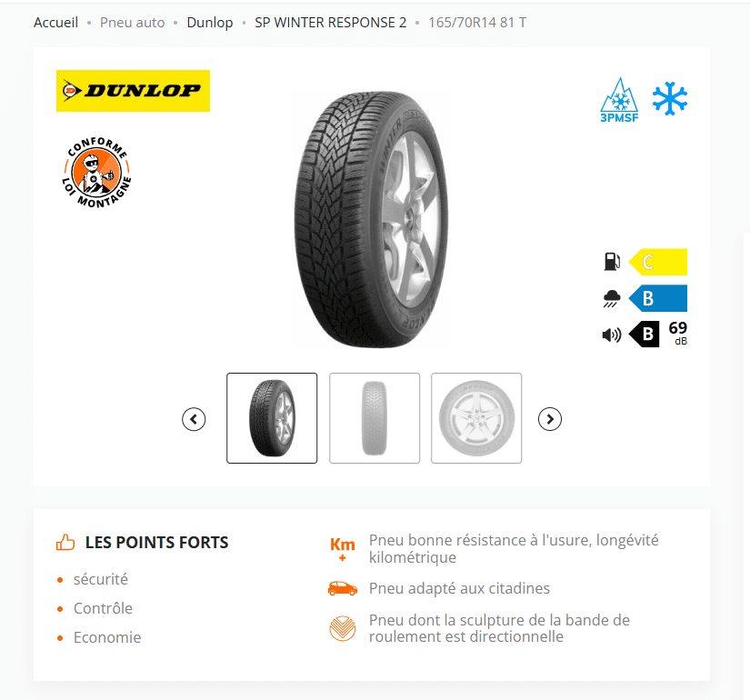
Task: Click the Dunlop brand logo
Action: click(x=133, y=91)
